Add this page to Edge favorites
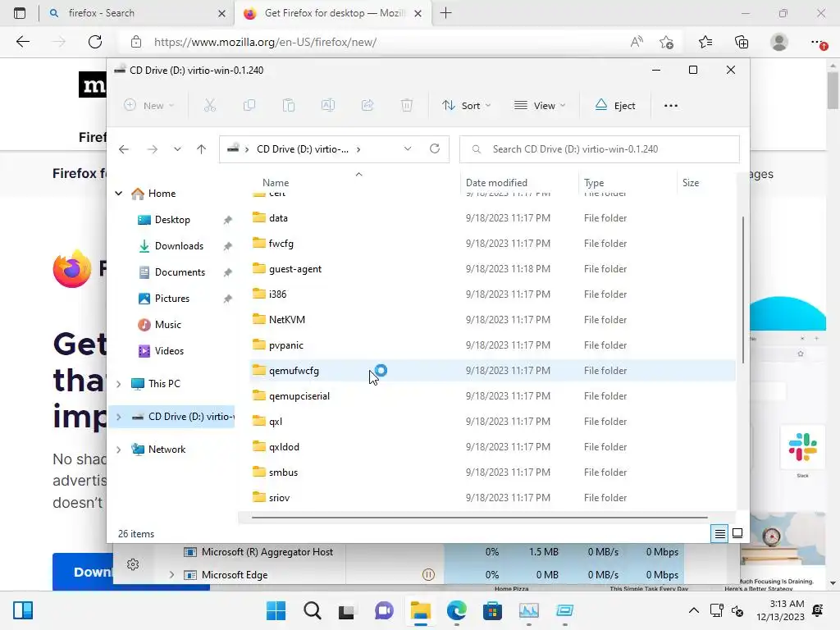The width and height of the screenshot is (840, 630). tap(666, 42)
